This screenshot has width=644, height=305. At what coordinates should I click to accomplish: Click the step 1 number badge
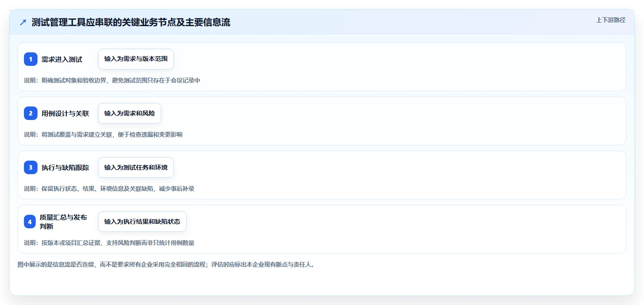[31, 59]
